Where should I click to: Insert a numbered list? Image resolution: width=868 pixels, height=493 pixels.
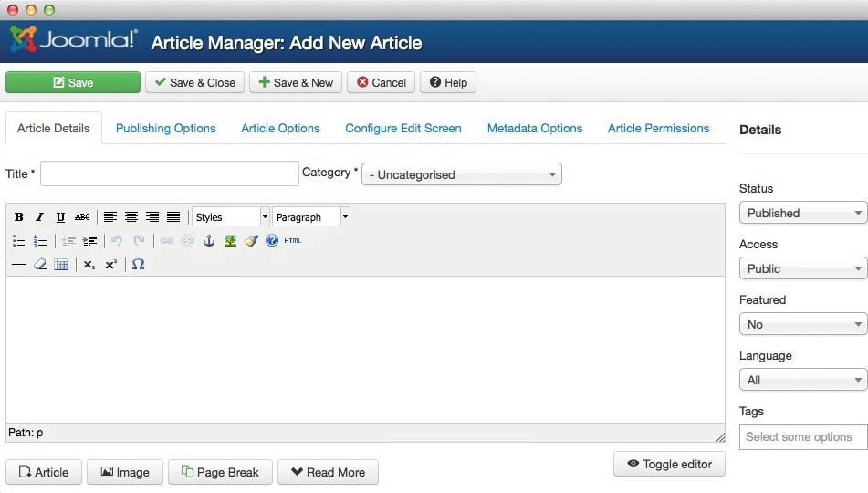(39, 241)
